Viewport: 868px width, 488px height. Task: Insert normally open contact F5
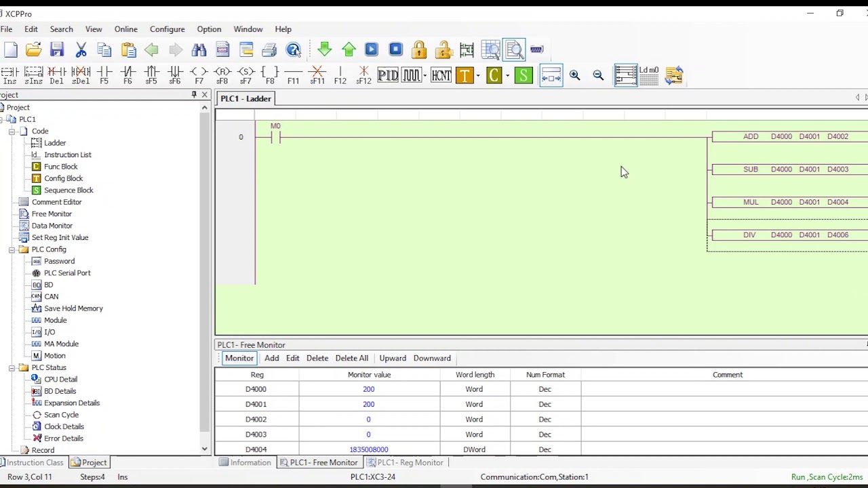pos(104,75)
